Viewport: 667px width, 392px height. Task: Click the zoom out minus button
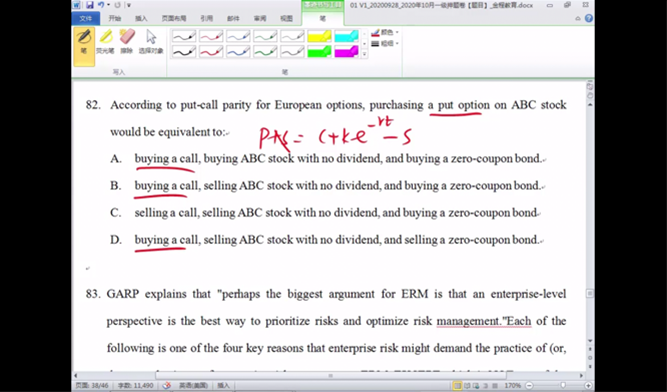(x=529, y=386)
